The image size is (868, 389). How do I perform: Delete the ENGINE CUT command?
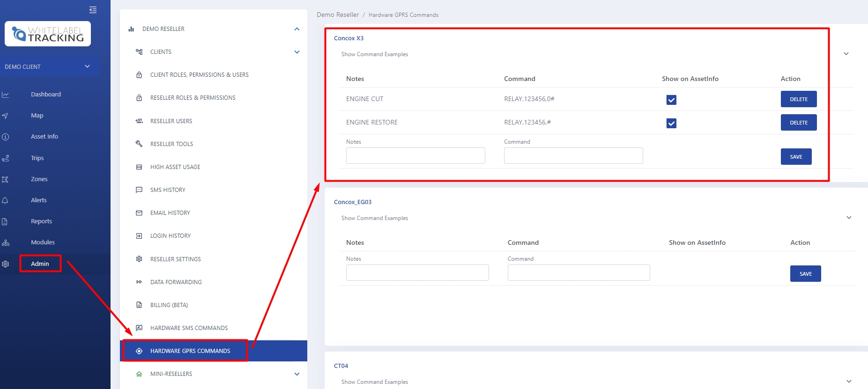point(799,99)
